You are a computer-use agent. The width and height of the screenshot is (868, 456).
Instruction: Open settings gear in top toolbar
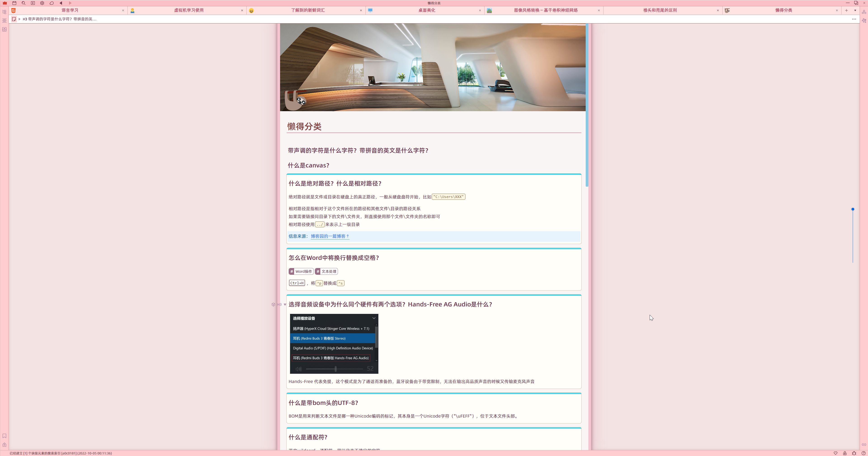(x=42, y=3)
